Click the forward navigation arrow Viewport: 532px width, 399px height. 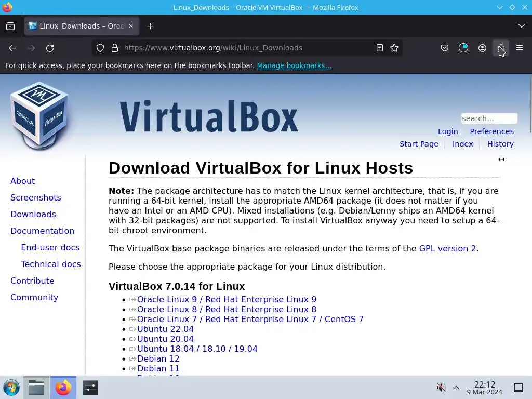click(x=31, y=48)
